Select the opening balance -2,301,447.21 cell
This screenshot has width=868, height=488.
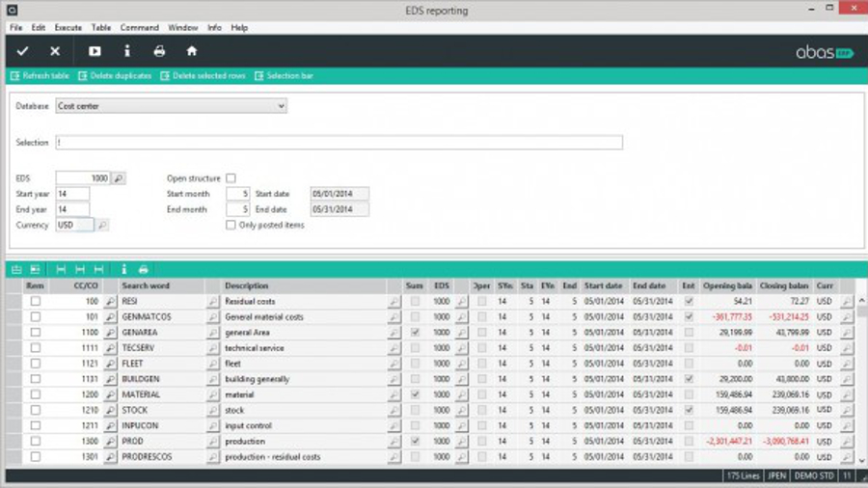tap(727, 441)
